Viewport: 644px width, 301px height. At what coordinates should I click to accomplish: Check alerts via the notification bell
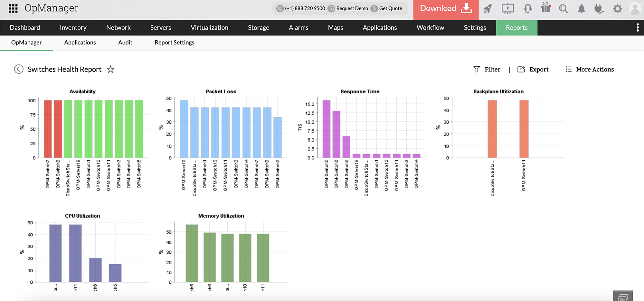[x=582, y=9]
